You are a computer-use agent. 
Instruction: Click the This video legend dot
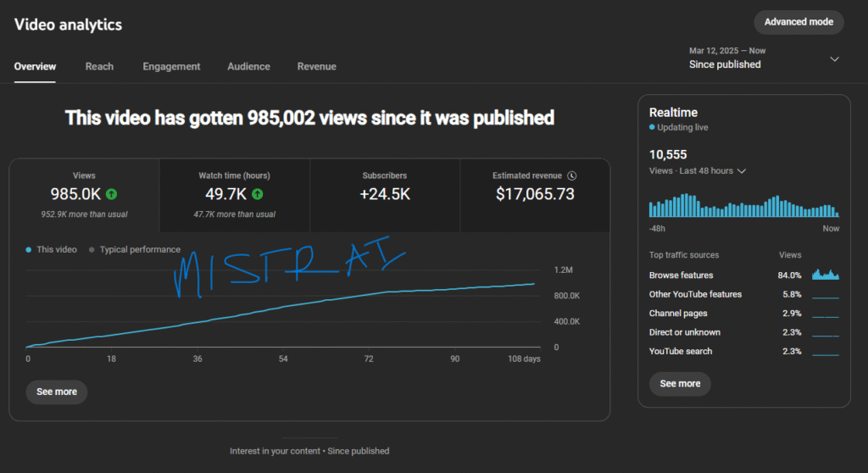click(28, 250)
